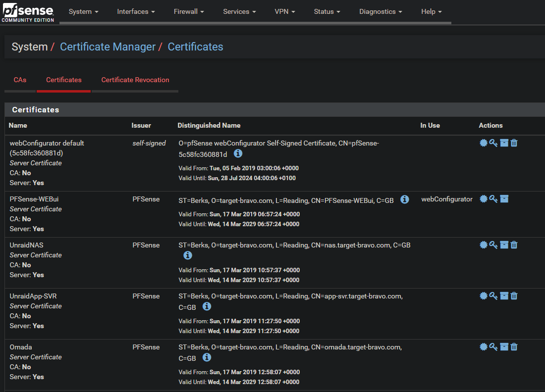
Task: Open the Help dropdown menu
Action: coord(432,11)
